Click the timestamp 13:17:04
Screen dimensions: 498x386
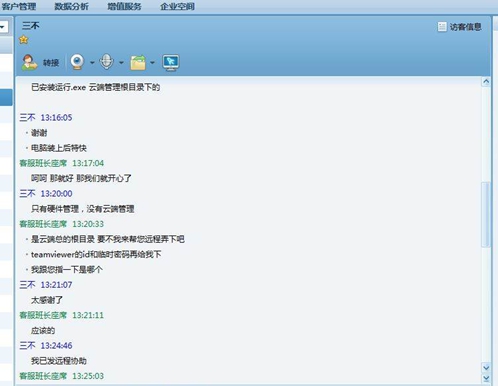tap(88, 163)
